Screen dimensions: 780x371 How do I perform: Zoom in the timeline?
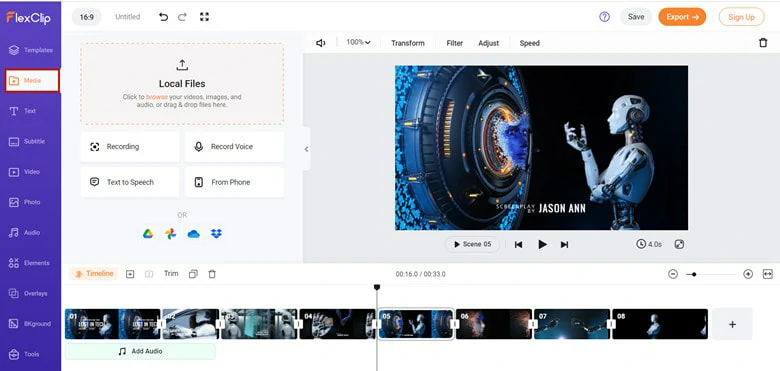point(748,274)
